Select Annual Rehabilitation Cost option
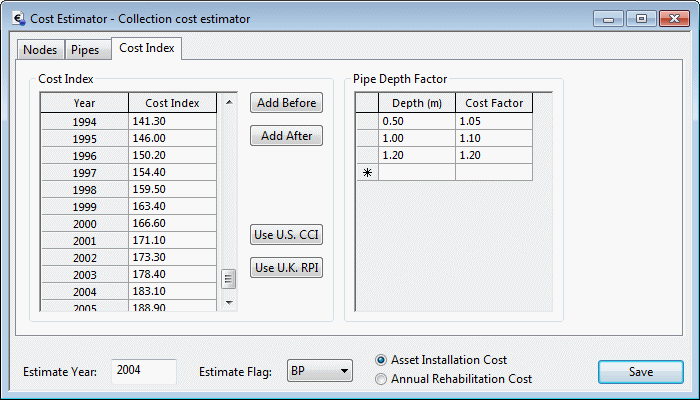The width and height of the screenshot is (700, 400). (x=381, y=379)
